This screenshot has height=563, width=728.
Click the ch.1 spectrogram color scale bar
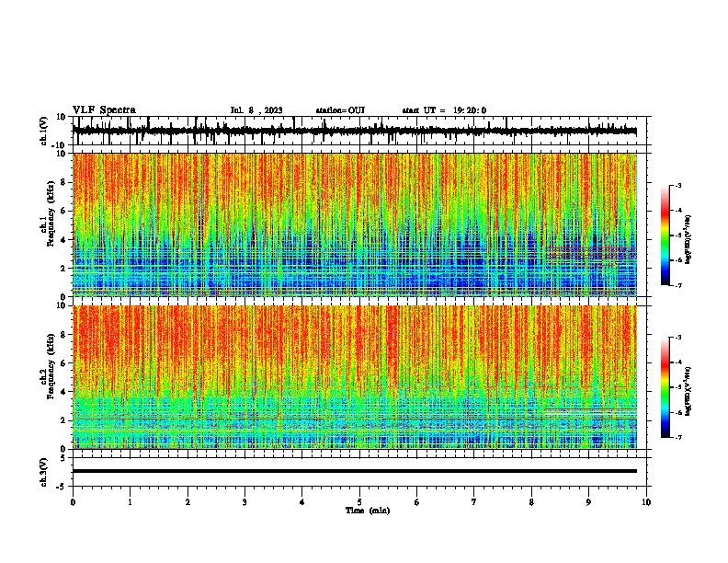pos(665,236)
